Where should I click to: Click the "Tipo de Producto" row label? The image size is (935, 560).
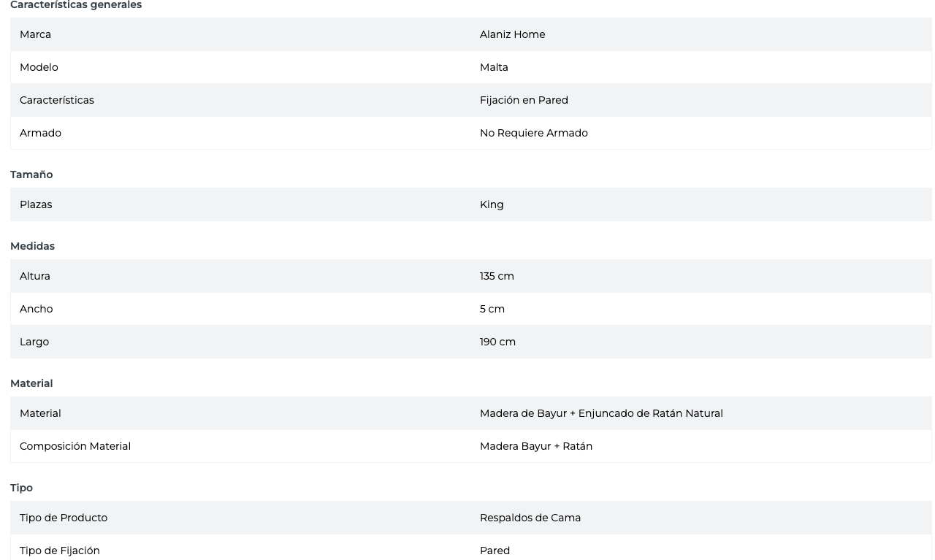point(64,518)
